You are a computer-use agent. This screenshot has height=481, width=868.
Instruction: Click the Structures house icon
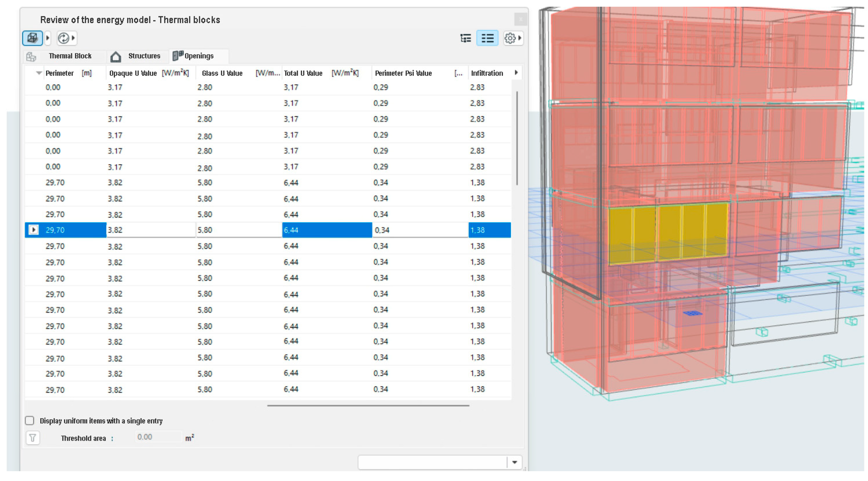click(115, 57)
